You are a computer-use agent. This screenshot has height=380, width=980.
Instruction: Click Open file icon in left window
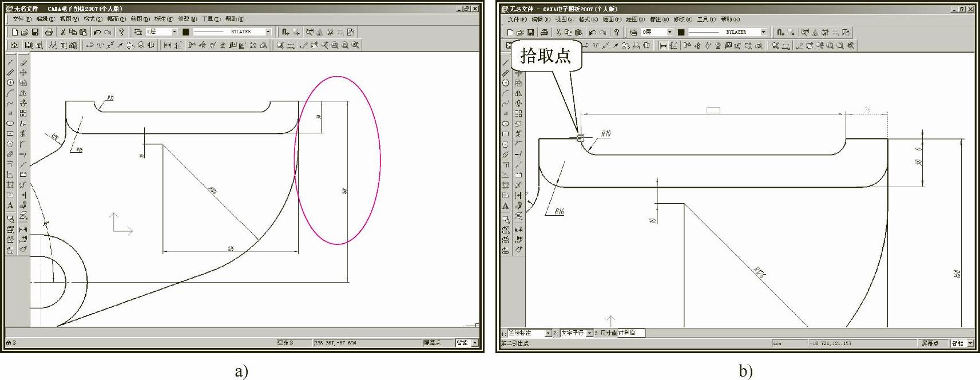(25, 32)
